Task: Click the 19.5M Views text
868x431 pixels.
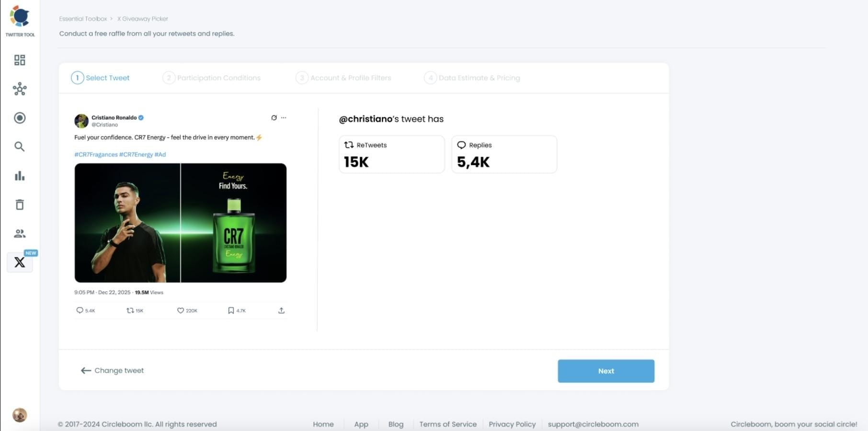Action: [149, 292]
